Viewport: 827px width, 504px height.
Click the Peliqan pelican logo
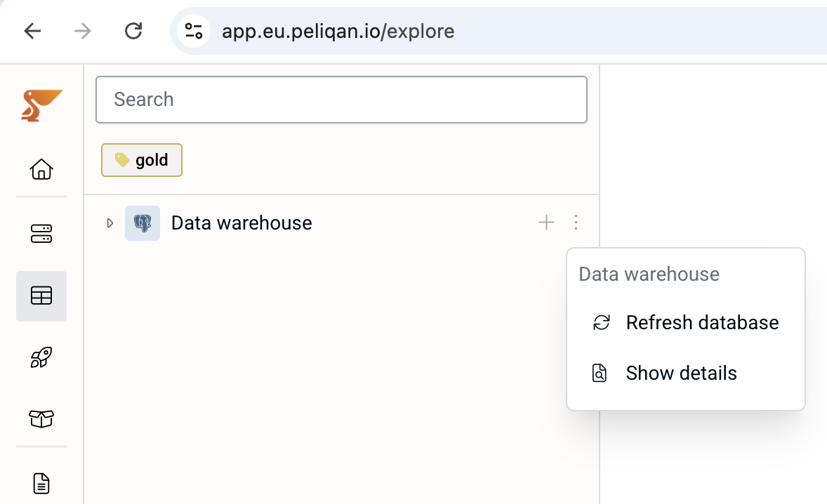41,105
